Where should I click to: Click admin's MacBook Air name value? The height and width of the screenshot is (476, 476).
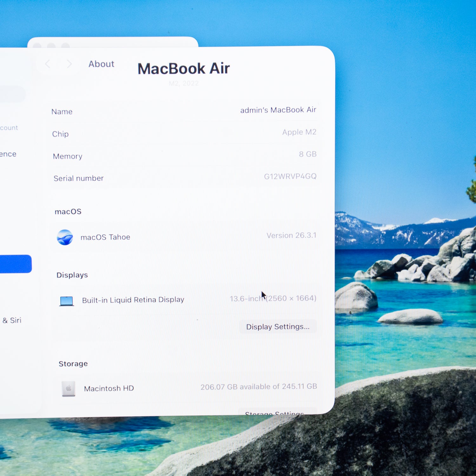pyautogui.click(x=278, y=110)
